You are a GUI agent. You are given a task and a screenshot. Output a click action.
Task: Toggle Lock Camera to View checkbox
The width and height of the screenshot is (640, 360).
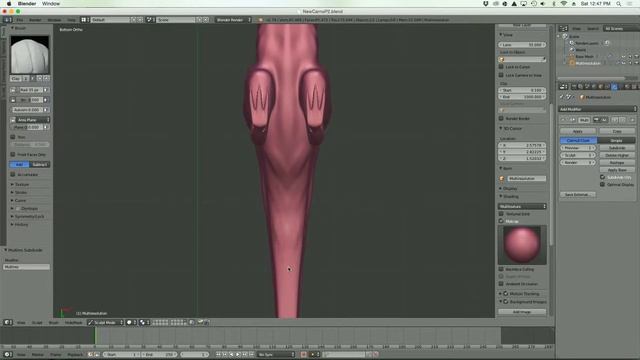[501, 75]
